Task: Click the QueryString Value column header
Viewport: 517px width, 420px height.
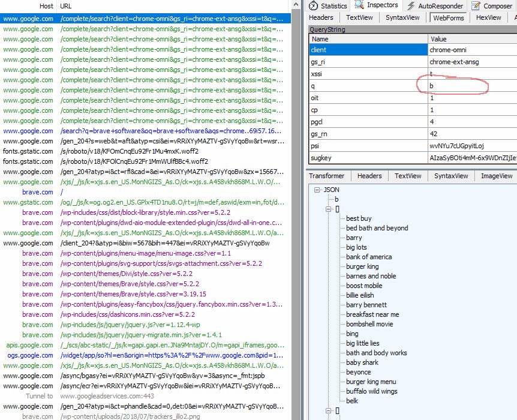Action: 473,39
